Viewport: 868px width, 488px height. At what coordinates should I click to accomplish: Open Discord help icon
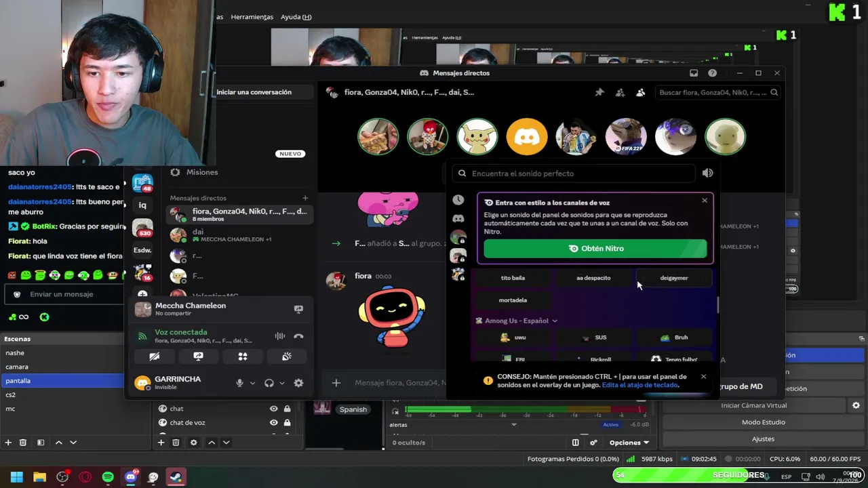(712, 73)
